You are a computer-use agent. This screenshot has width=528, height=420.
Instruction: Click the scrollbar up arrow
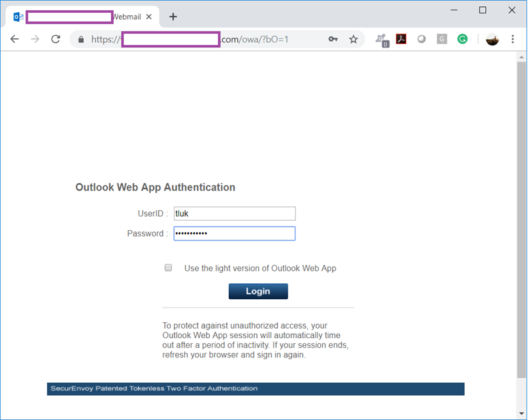tap(522, 58)
